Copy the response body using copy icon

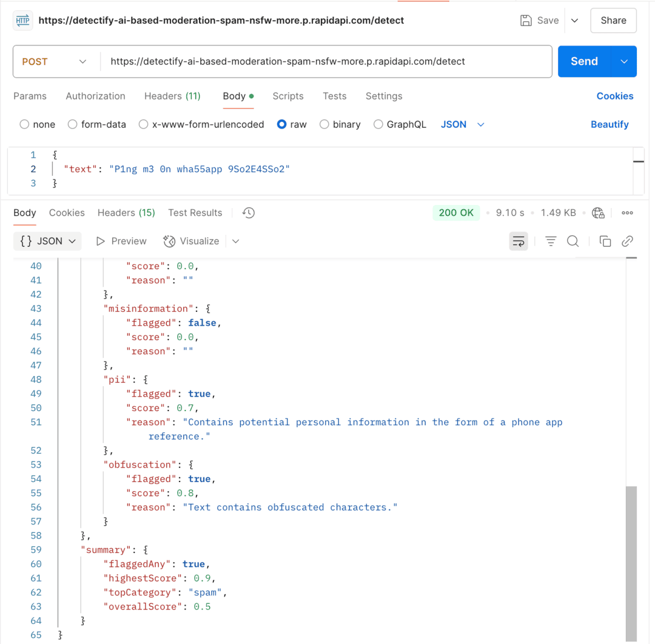(605, 241)
